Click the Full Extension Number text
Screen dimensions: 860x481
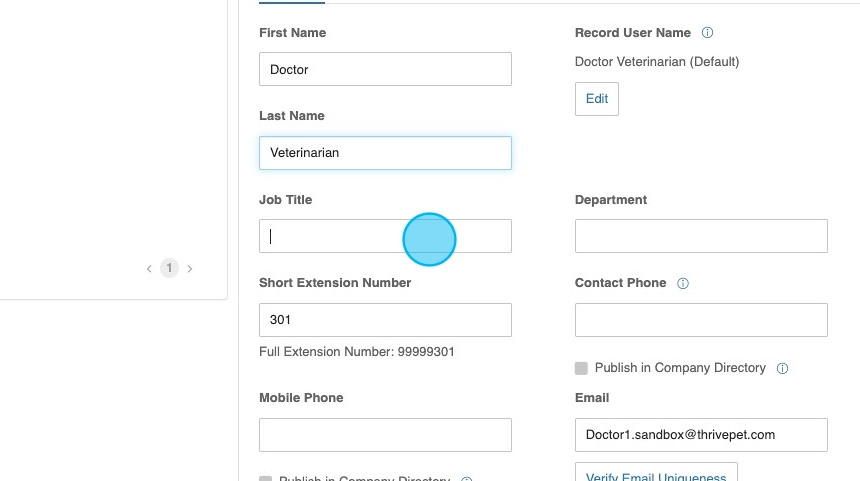point(358,352)
